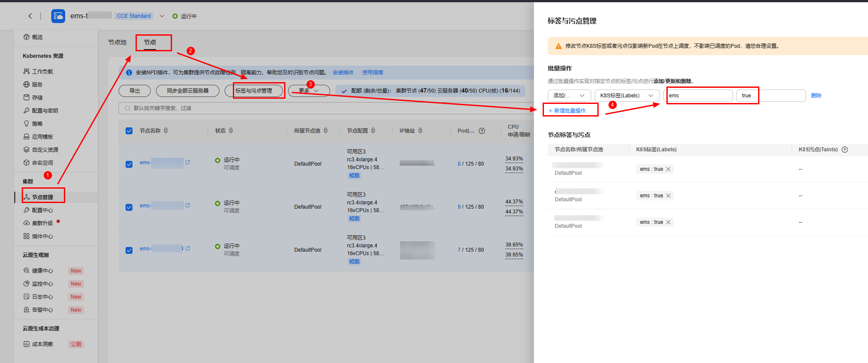
Task: Uncheck the node row with 7 / 125 / 80 pods
Action: coord(129,250)
